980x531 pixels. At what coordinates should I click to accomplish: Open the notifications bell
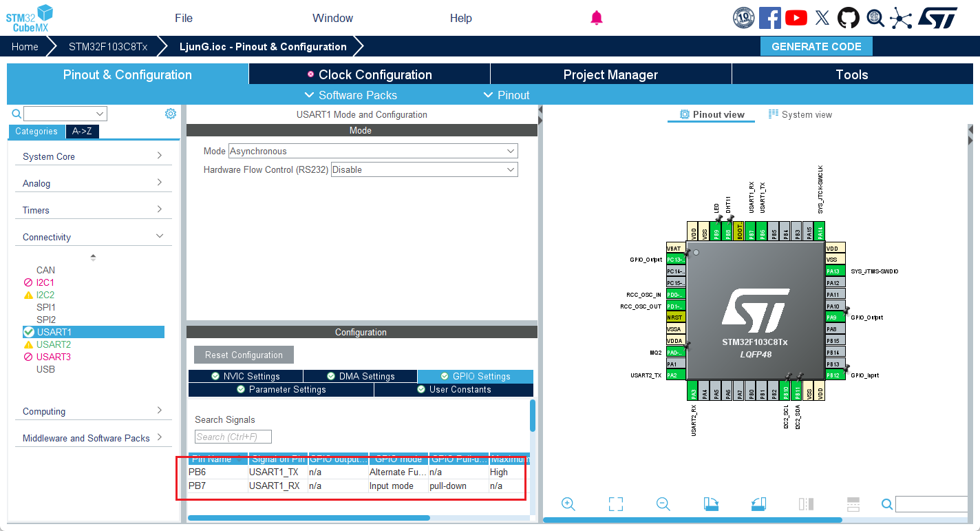597,18
